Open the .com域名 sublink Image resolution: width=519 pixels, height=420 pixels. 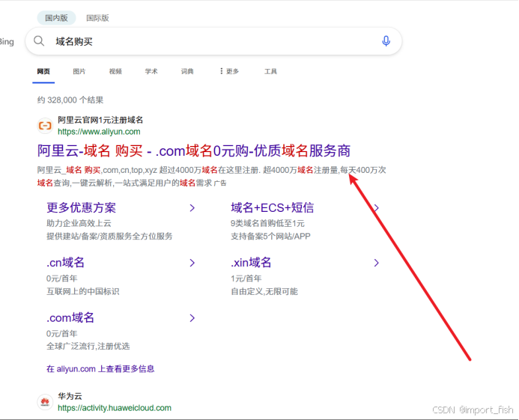[70, 317]
